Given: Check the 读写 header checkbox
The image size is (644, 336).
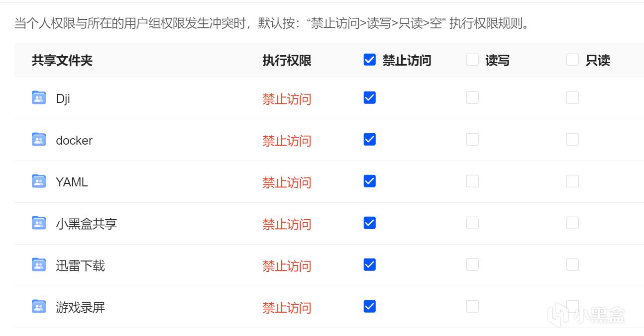Looking at the screenshot, I should click(x=472, y=60).
